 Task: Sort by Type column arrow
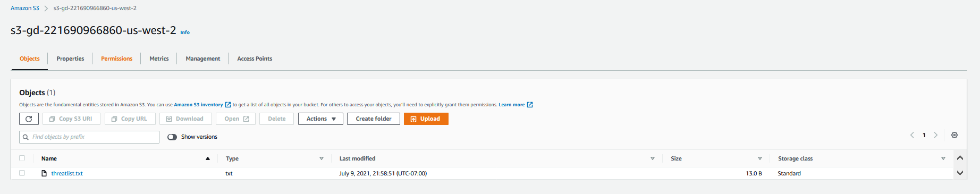point(322,158)
